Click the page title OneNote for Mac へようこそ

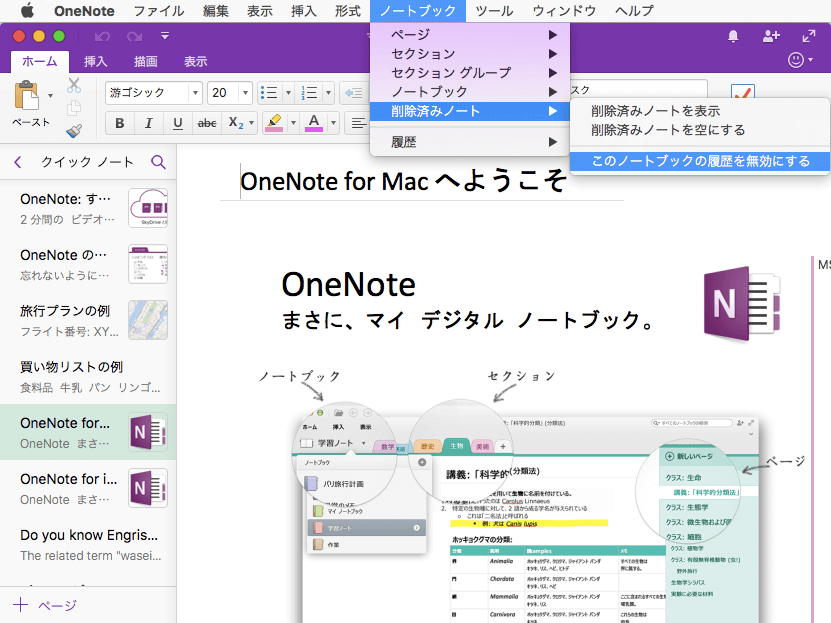coord(403,181)
